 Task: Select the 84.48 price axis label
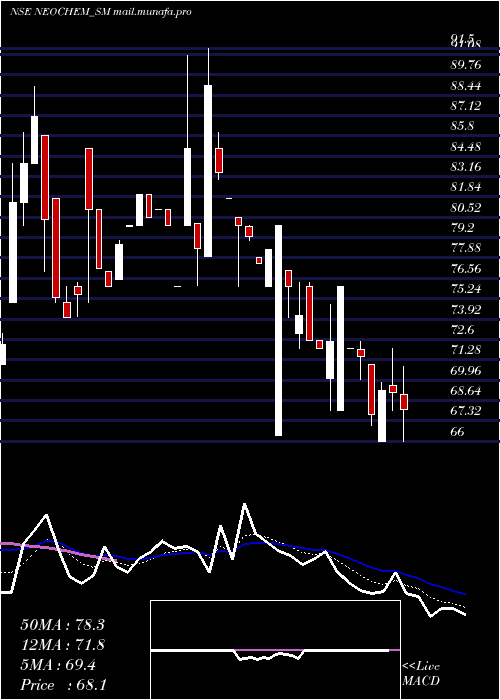point(466,146)
